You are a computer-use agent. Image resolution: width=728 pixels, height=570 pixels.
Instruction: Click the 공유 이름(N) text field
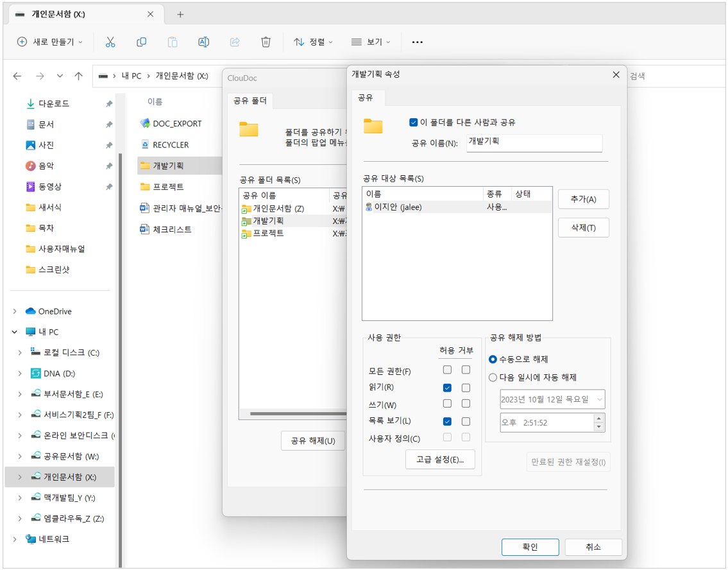point(534,143)
